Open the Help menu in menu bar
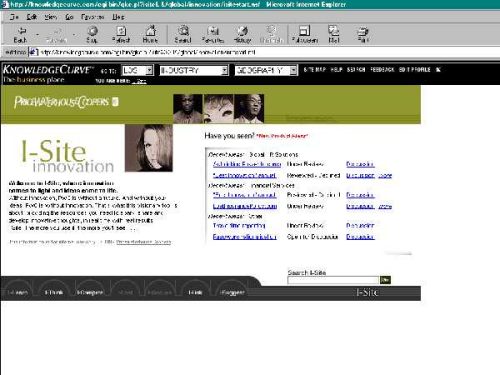The width and height of the screenshot is (500, 375). tap(118, 17)
